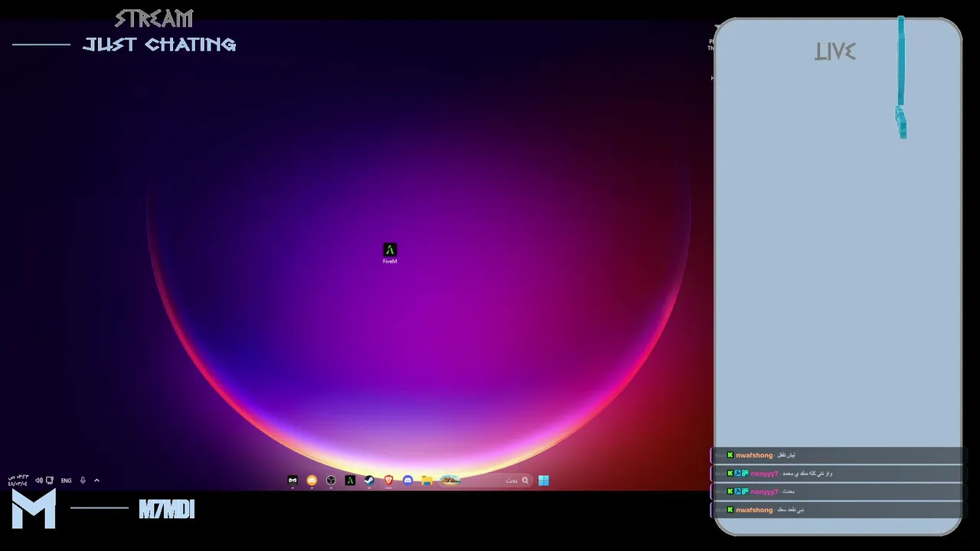Open network settings from the tray
This screenshot has height=551, width=980.
[50, 481]
